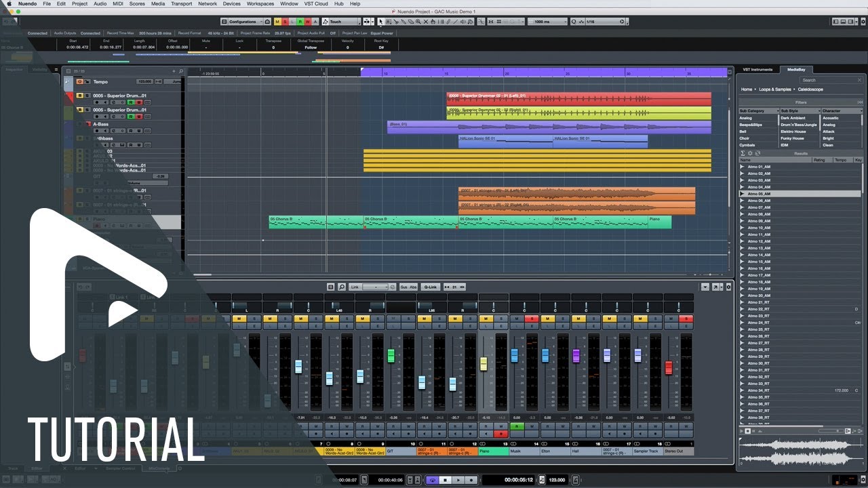Toggle global Mute M button in toolbar
Viewport: 868px width, 488px height.
point(277,22)
